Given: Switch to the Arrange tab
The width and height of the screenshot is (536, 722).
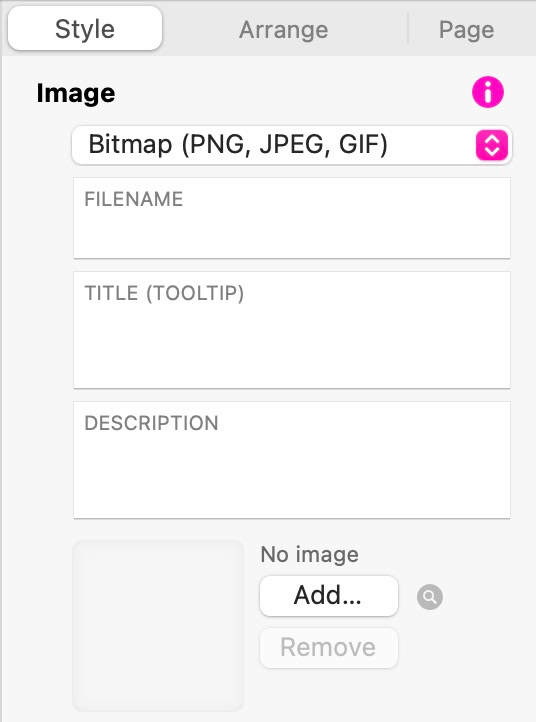Looking at the screenshot, I should point(284,30).
